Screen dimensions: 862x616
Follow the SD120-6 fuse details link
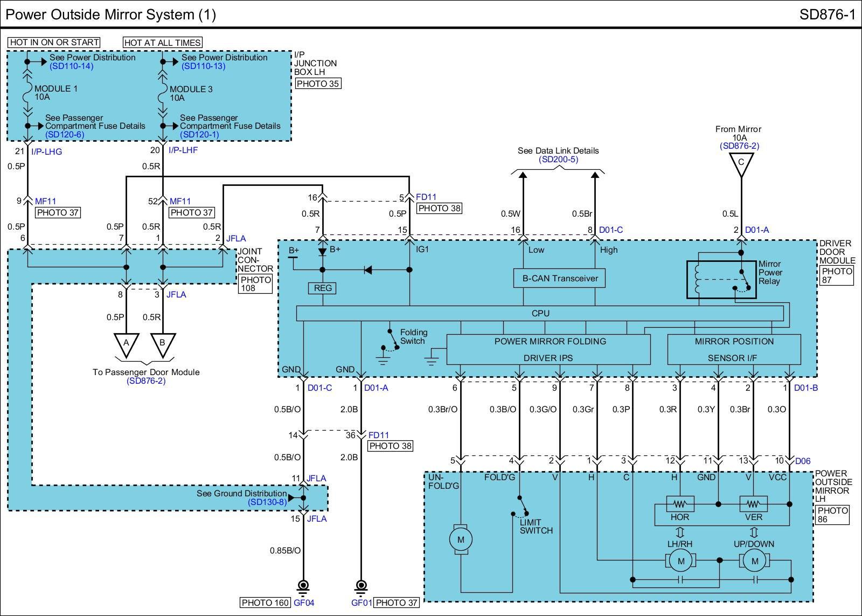65,135
